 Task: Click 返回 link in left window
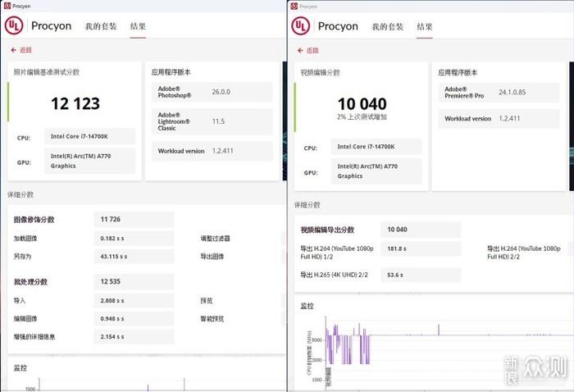(25, 50)
